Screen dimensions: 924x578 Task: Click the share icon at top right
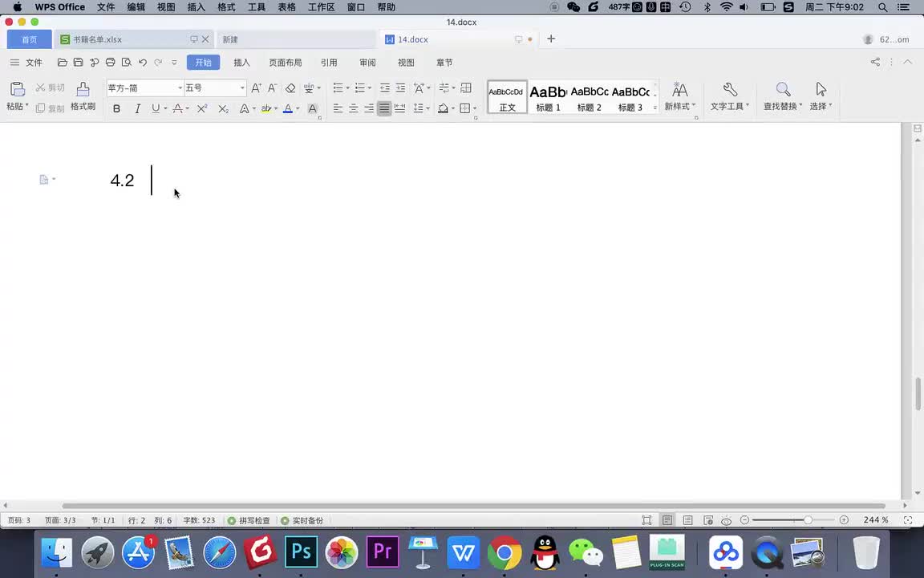click(x=875, y=62)
